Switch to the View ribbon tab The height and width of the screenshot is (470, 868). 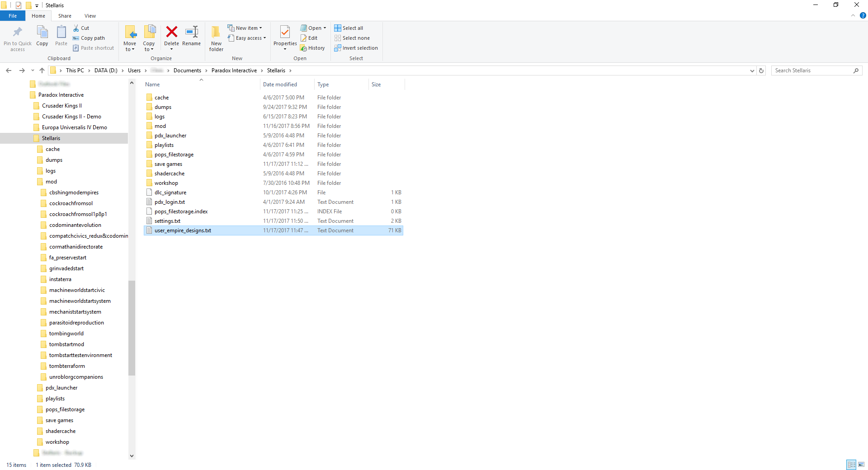pyautogui.click(x=90, y=16)
